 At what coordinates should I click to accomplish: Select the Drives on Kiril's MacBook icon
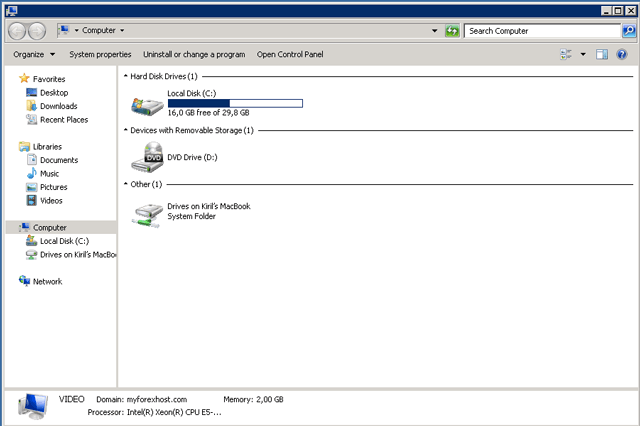(147, 215)
